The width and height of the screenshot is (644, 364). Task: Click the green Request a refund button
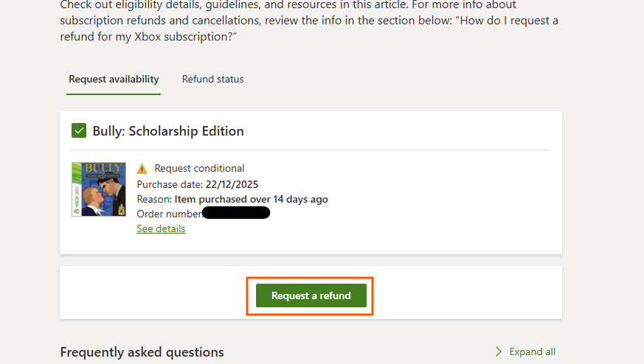click(311, 295)
